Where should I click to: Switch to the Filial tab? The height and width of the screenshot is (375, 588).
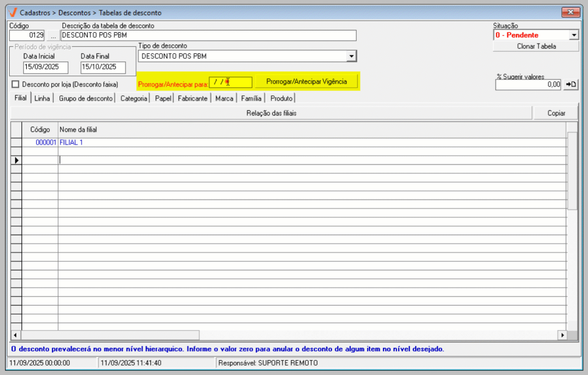[x=21, y=98]
